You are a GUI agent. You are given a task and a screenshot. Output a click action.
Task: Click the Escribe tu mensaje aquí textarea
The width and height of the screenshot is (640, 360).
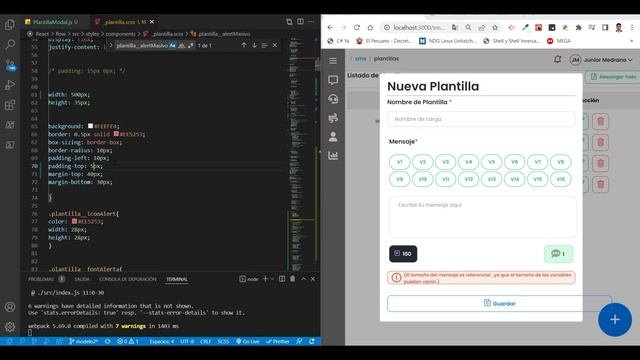[482, 217]
